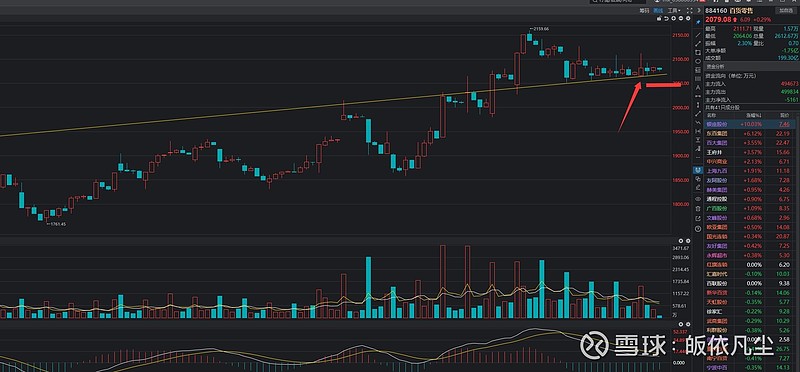This screenshot has width=800, height=372.
Task: Sort by the 涨幅% column header
Action: click(x=754, y=115)
